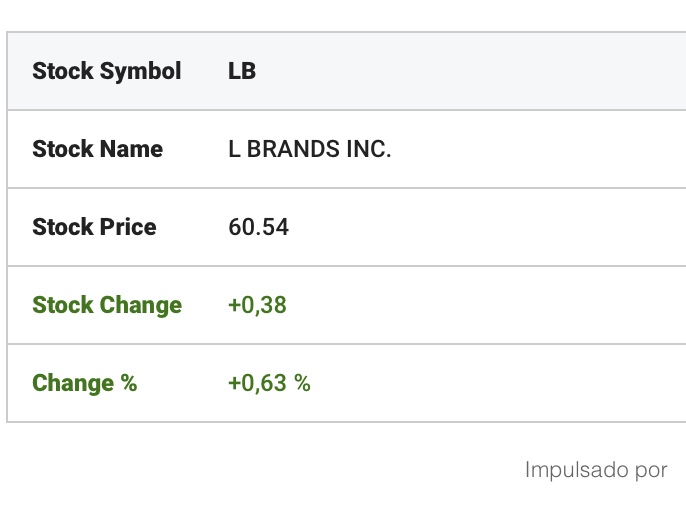Select the 60.54 price value

tap(259, 227)
